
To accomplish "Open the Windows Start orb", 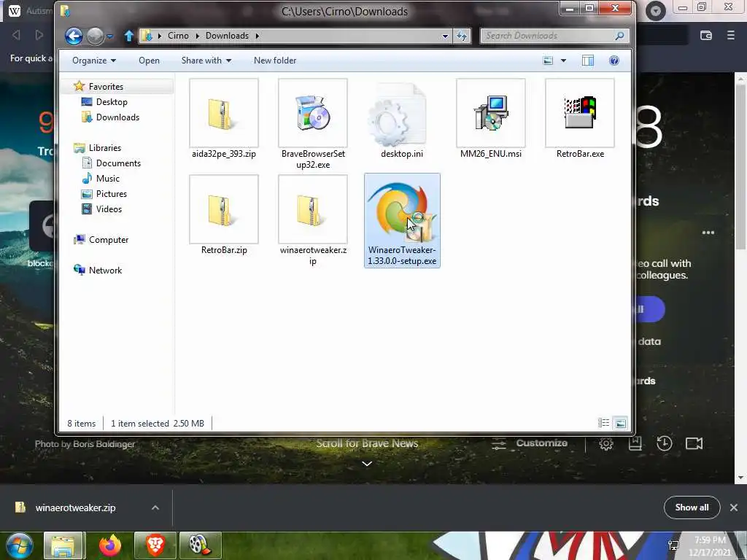I will coord(19,545).
